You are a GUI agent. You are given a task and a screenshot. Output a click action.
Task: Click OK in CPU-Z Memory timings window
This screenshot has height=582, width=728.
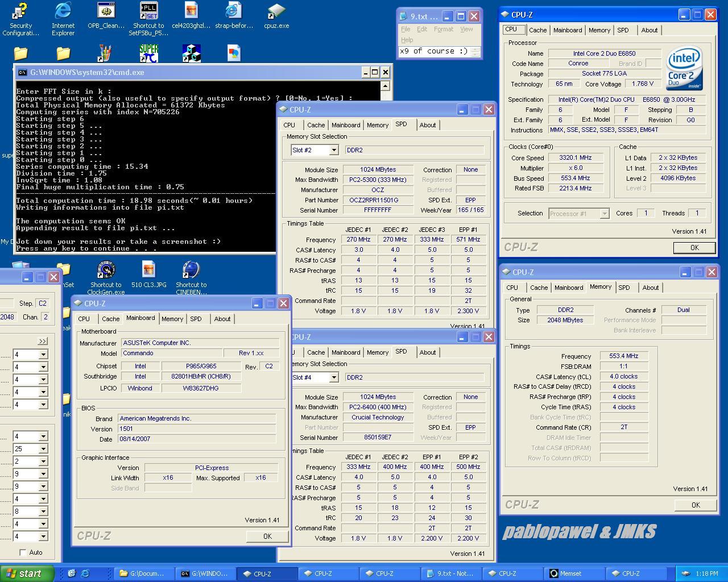[x=696, y=505]
